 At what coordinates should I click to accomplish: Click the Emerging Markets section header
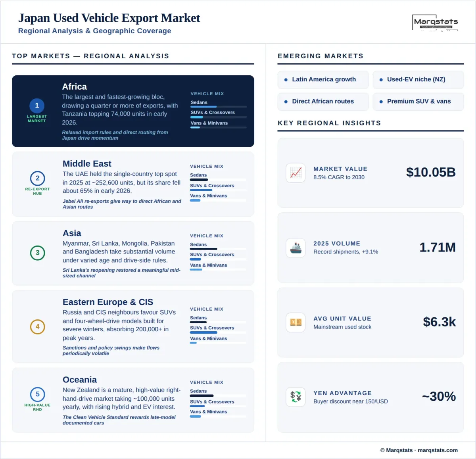321,56
